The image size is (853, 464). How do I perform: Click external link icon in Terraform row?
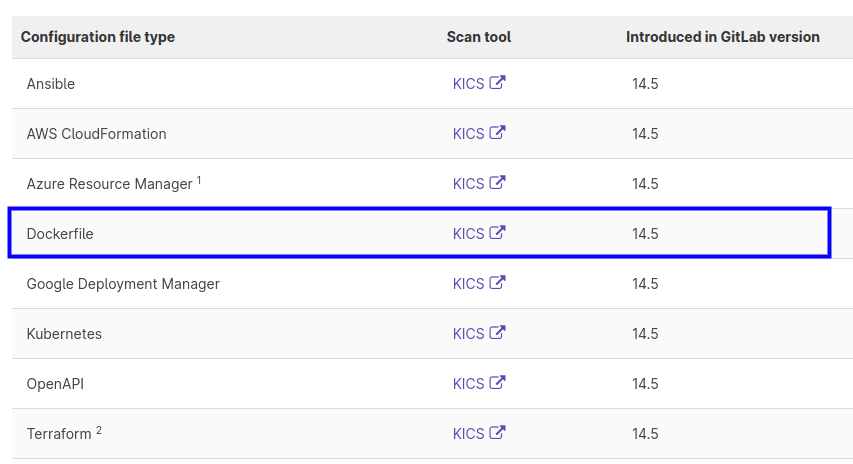[497, 433]
